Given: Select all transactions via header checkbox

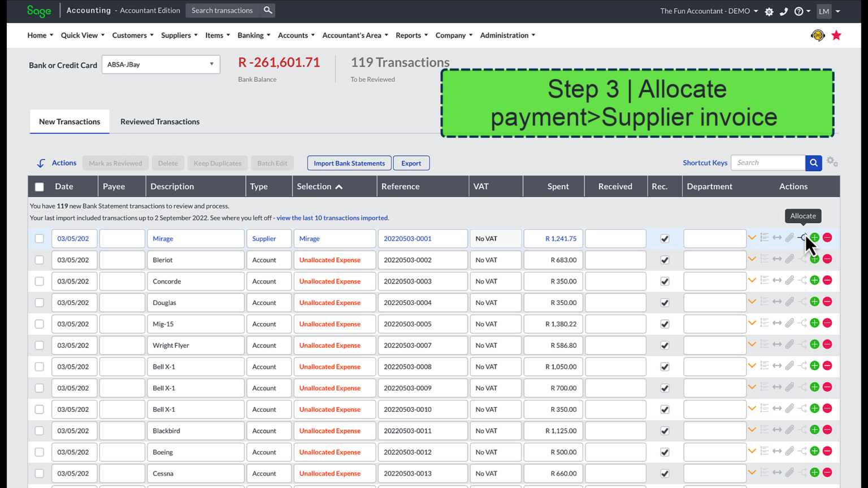Looking at the screenshot, I should [39, 186].
